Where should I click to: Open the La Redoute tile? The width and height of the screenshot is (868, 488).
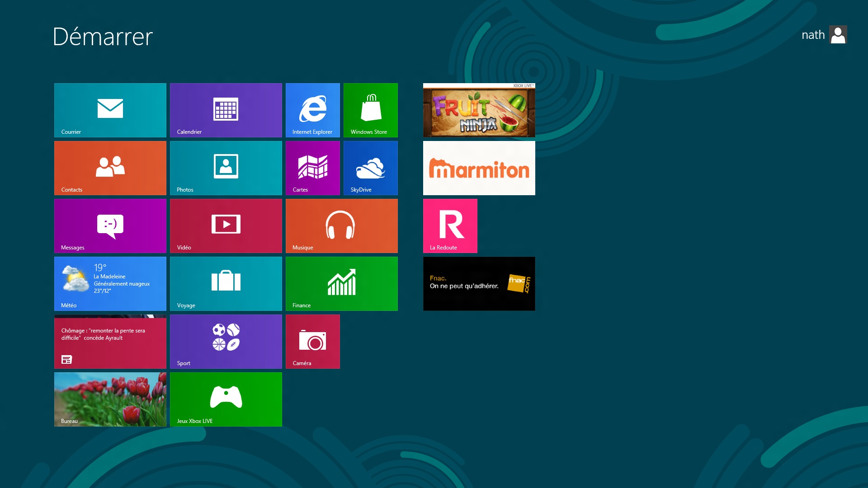450,226
